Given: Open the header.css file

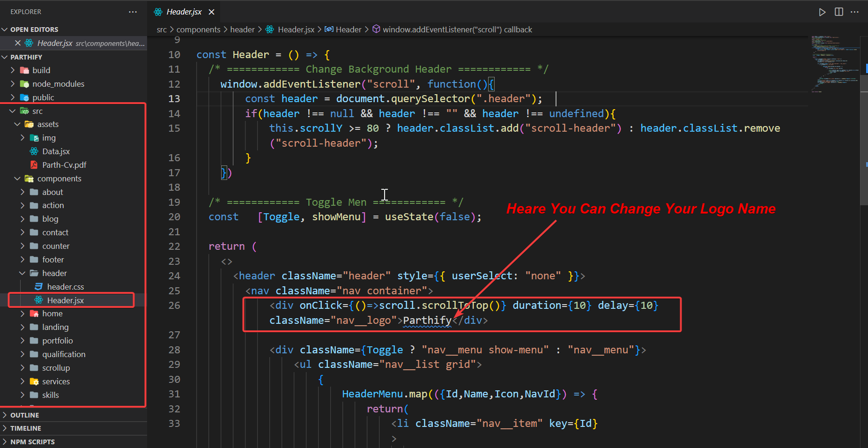Looking at the screenshot, I should pos(65,287).
